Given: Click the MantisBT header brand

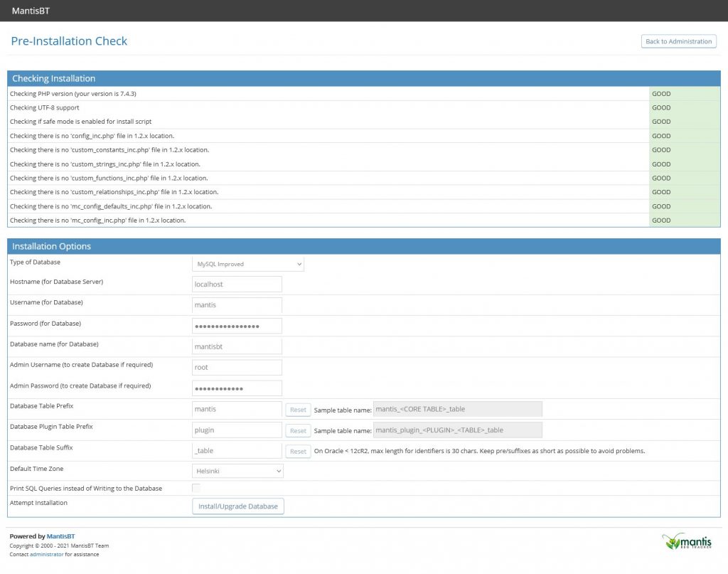Looking at the screenshot, I should (x=30, y=11).
